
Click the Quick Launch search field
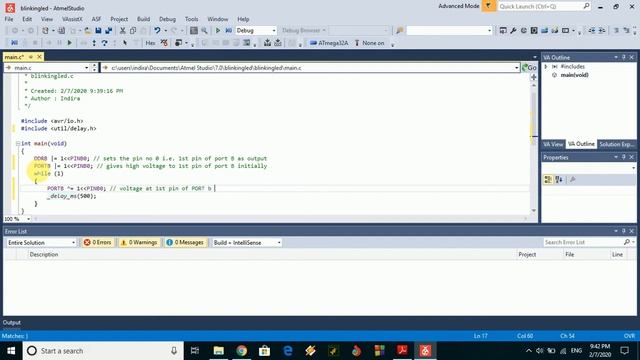click(x=544, y=6)
